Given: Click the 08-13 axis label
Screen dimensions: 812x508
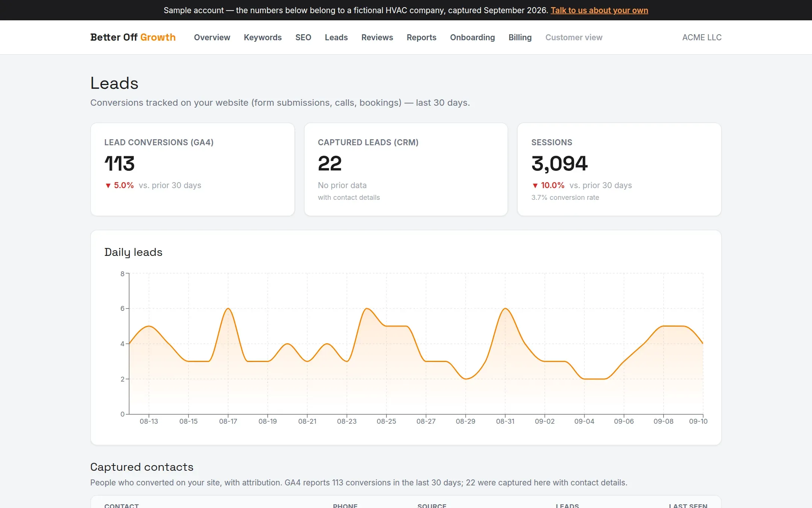Looking at the screenshot, I should pyautogui.click(x=149, y=421).
